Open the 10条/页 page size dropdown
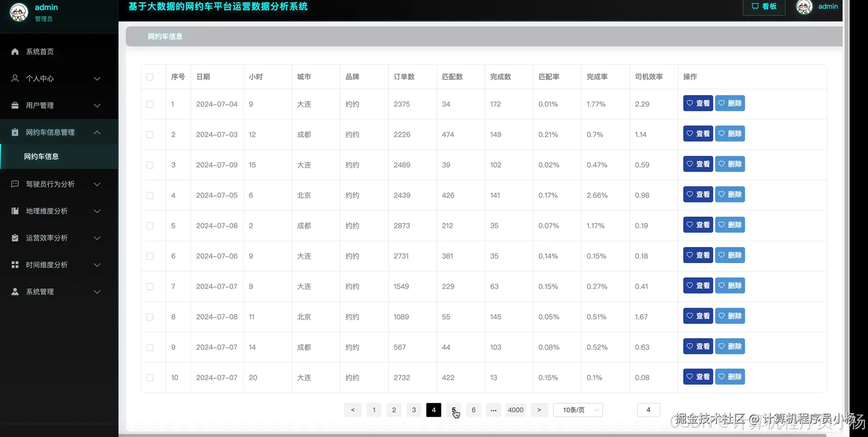Viewport: 868px width, 437px height. pos(578,410)
